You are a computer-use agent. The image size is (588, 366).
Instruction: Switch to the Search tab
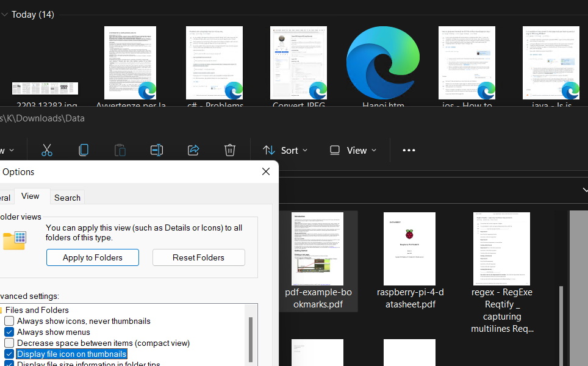click(67, 197)
